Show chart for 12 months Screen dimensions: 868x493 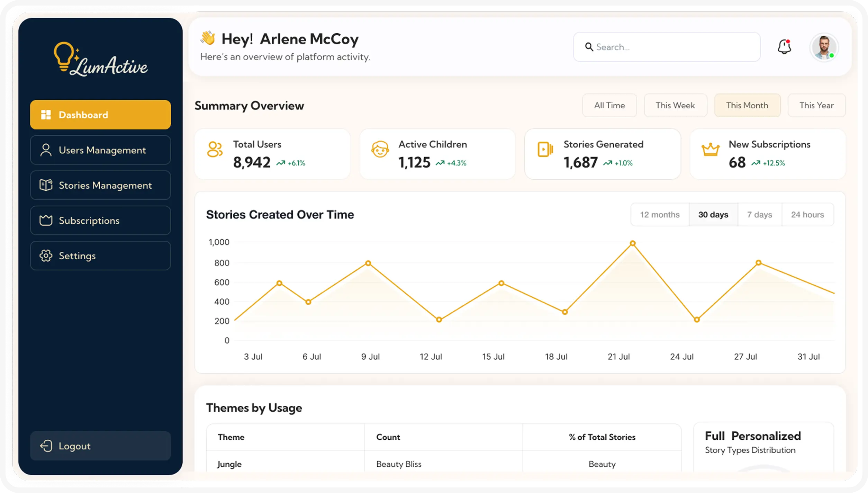pyautogui.click(x=660, y=215)
